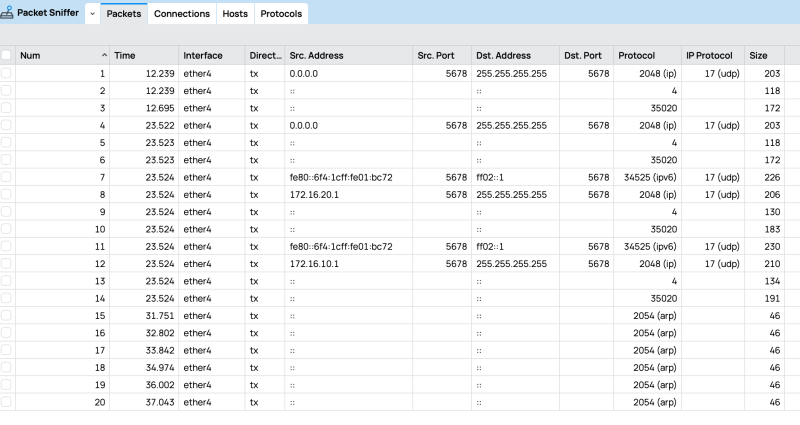Select the checkbox on packet row 20
This screenshot has width=800, height=425.
[7, 401]
